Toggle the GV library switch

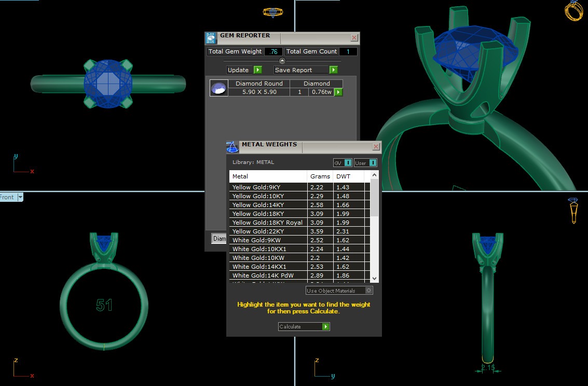[348, 163]
